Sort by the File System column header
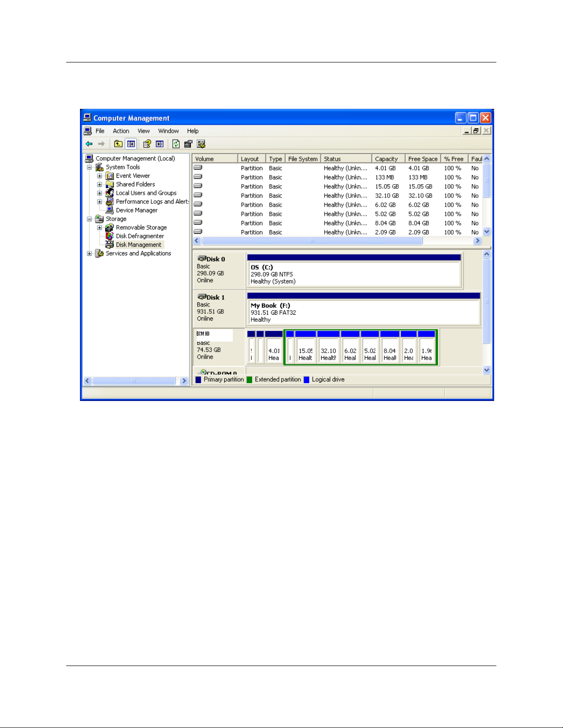This screenshot has height=728, width=563. [x=303, y=159]
